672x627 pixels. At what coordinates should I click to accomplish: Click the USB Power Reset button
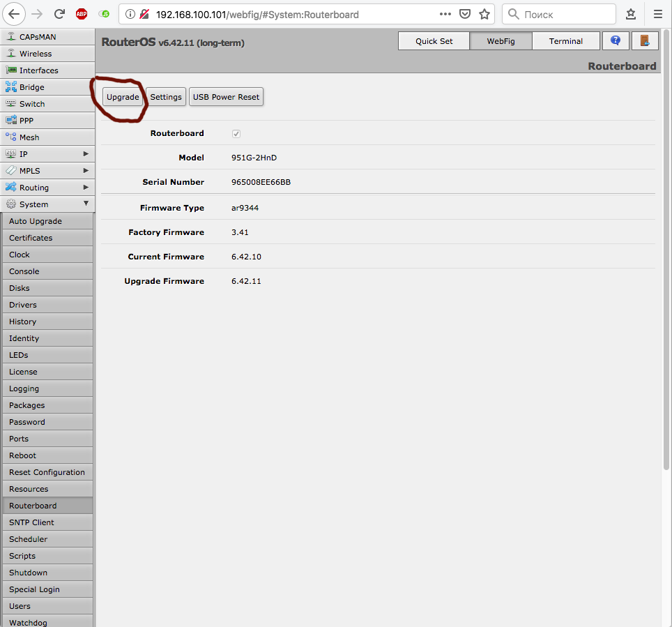[226, 97]
